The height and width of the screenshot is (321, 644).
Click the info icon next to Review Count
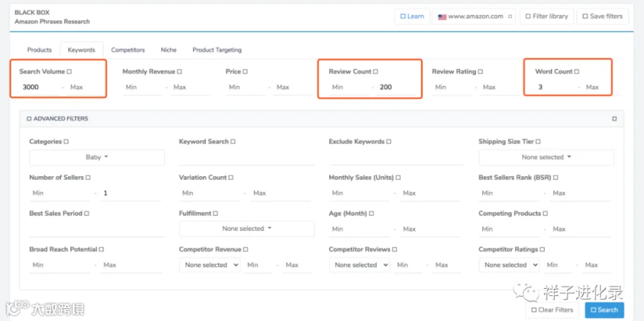coord(376,72)
